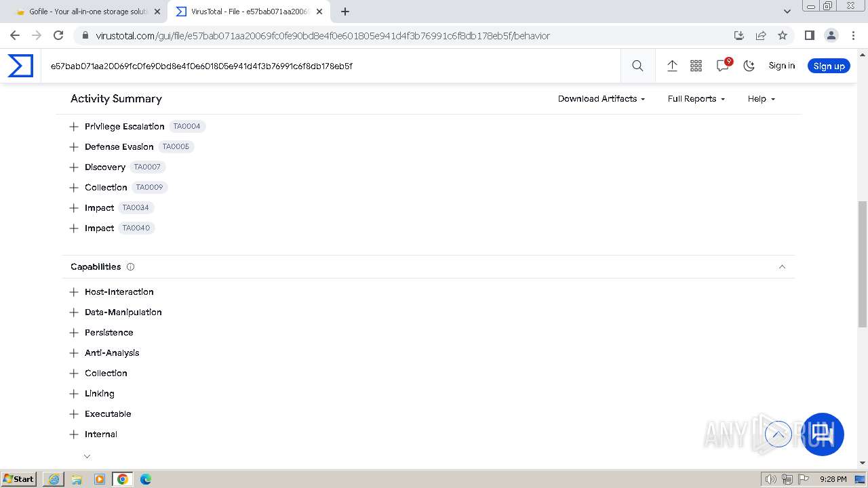The height and width of the screenshot is (488, 868).
Task: Select the VirusTotal File tab
Action: (x=248, y=12)
